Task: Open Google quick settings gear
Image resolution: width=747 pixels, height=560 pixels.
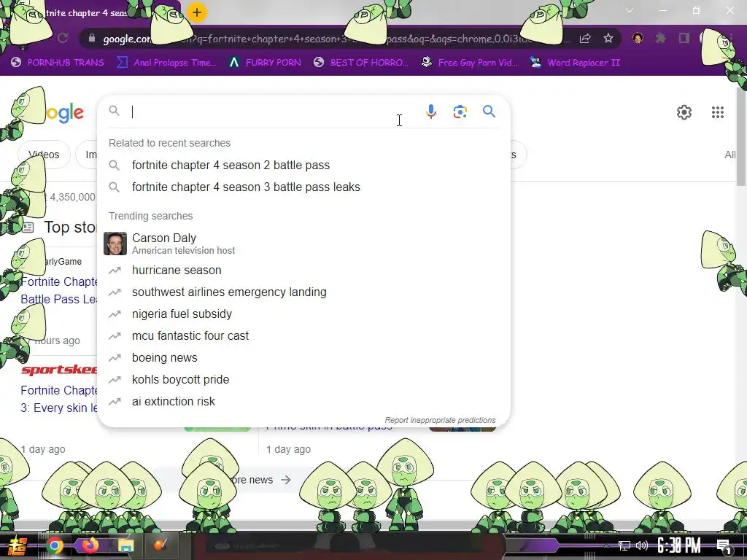Action: 684,112
